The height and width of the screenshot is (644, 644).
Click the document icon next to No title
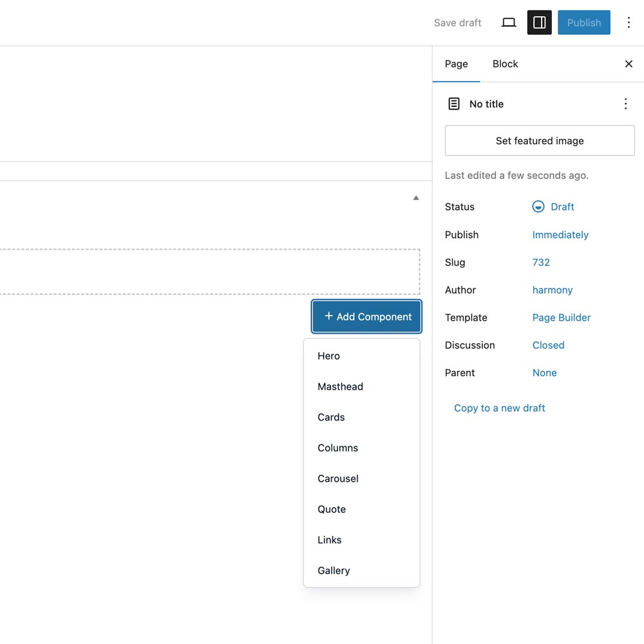455,104
